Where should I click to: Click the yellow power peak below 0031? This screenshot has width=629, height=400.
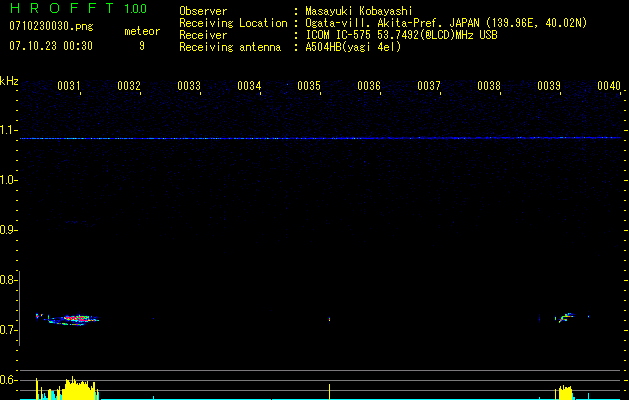point(80,388)
